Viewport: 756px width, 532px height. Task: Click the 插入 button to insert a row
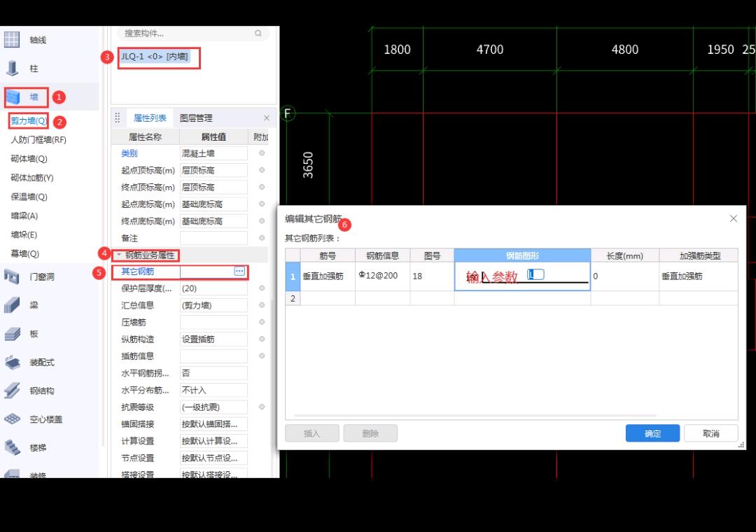(312, 433)
